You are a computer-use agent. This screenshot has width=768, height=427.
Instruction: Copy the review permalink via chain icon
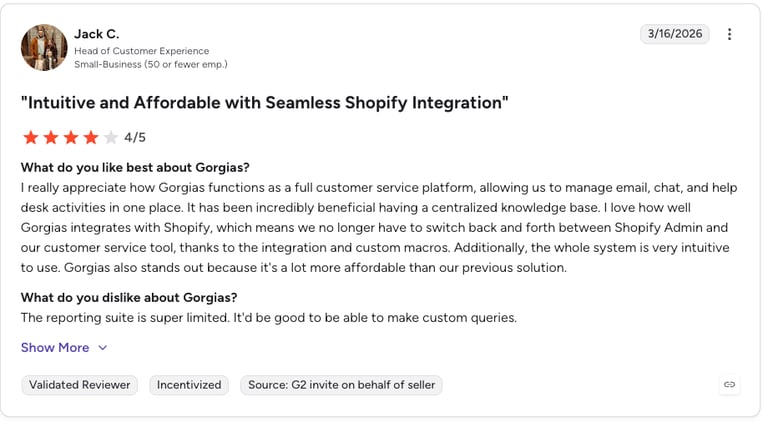[x=729, y=384]
